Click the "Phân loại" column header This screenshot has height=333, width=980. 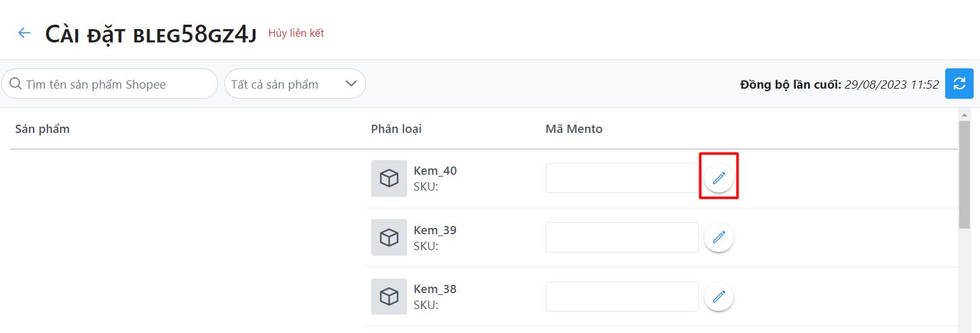click(x=396, y=129)
